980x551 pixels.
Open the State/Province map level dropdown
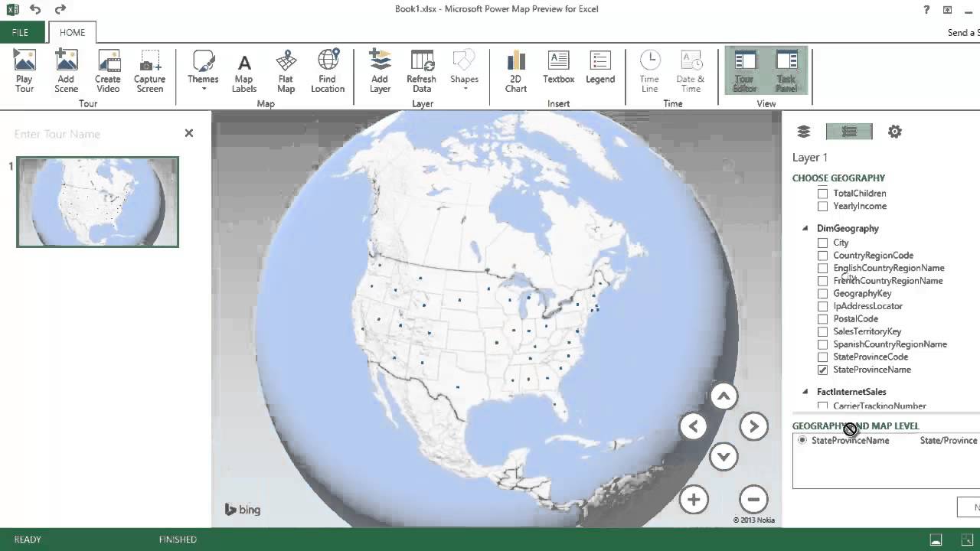point(949,441)
